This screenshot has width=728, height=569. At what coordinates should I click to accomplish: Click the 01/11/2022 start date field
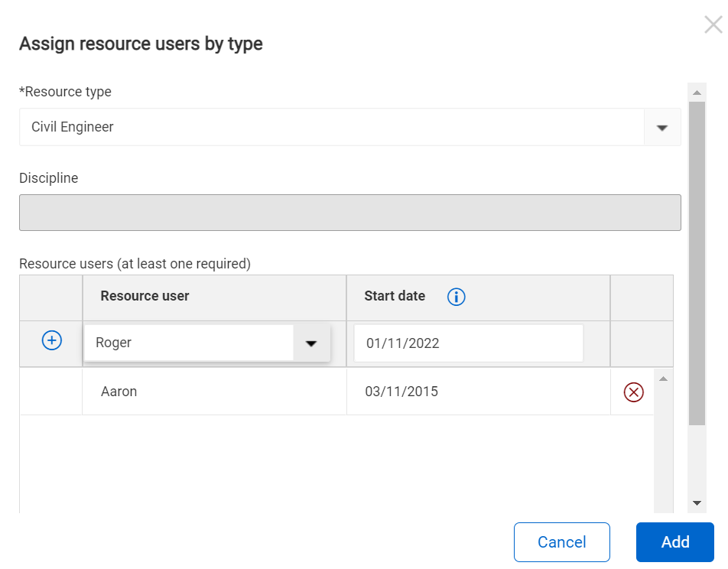click(468, 343)
